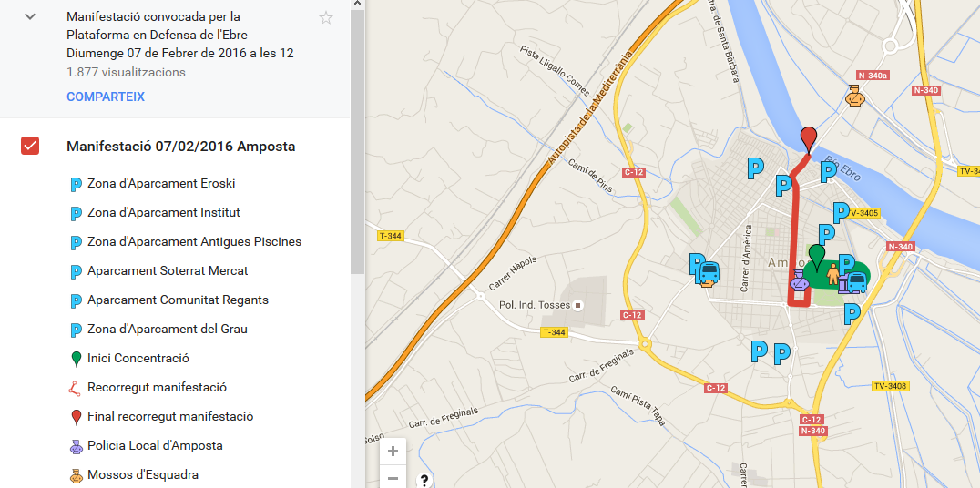This screenshot has height=488, width=980.
Task: Click the side panel scrollbar thumb
Action: click(357, 142)
